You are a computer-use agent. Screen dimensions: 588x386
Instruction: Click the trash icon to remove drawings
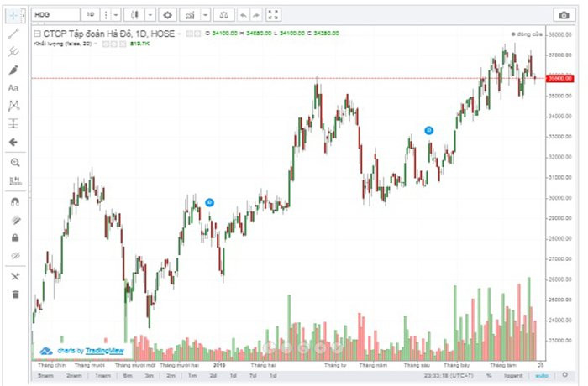(x=13, y=294)
